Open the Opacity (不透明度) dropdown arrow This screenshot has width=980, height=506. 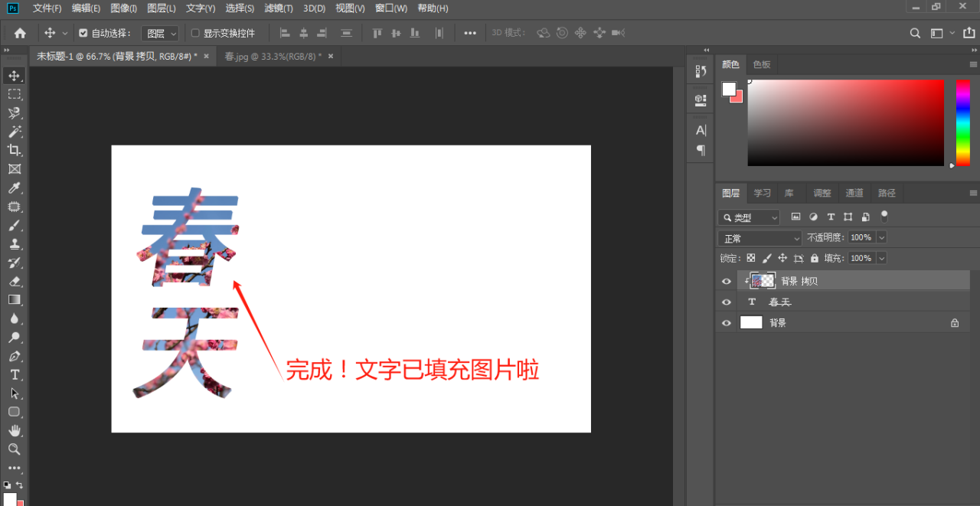881,238
